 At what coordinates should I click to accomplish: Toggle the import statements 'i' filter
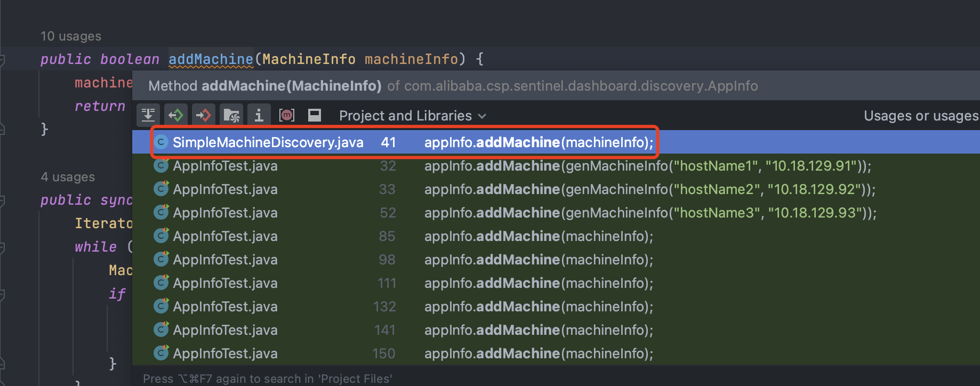coord(259,115)
